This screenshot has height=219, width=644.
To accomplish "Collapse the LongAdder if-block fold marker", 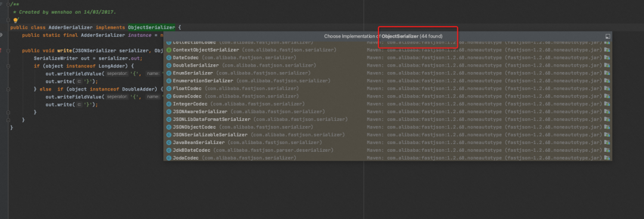I will (x=8, y=66).
